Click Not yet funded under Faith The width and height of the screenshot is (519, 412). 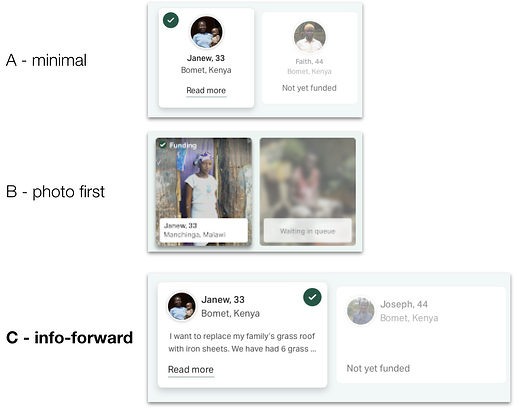(309, 88)
